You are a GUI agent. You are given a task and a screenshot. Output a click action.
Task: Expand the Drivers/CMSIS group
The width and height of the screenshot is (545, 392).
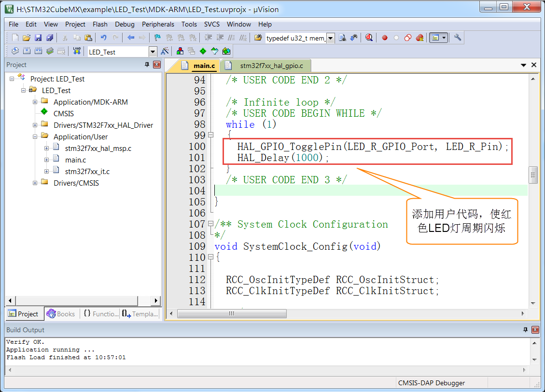point(35,183)
